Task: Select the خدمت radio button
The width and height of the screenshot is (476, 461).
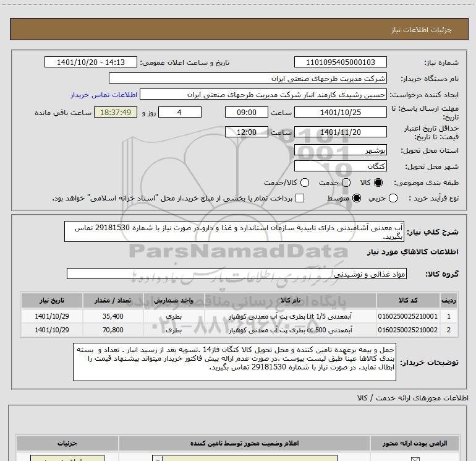Action: point(346,183)
